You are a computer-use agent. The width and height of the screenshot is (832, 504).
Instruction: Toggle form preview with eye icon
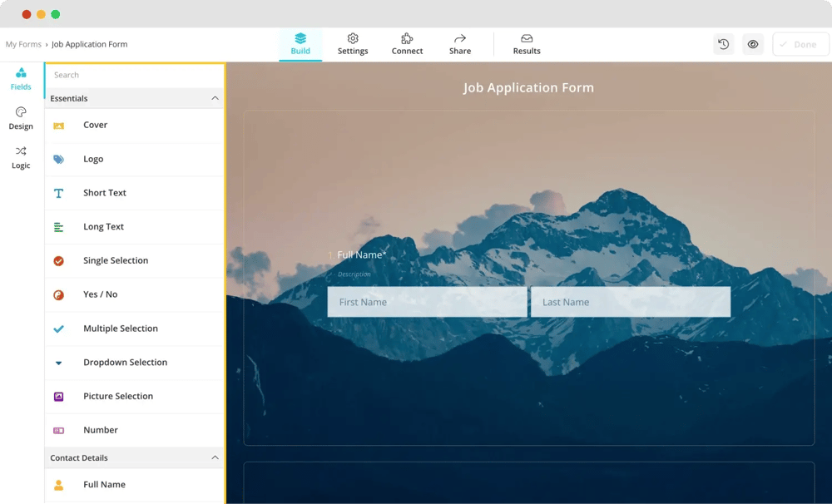point(753,45)
